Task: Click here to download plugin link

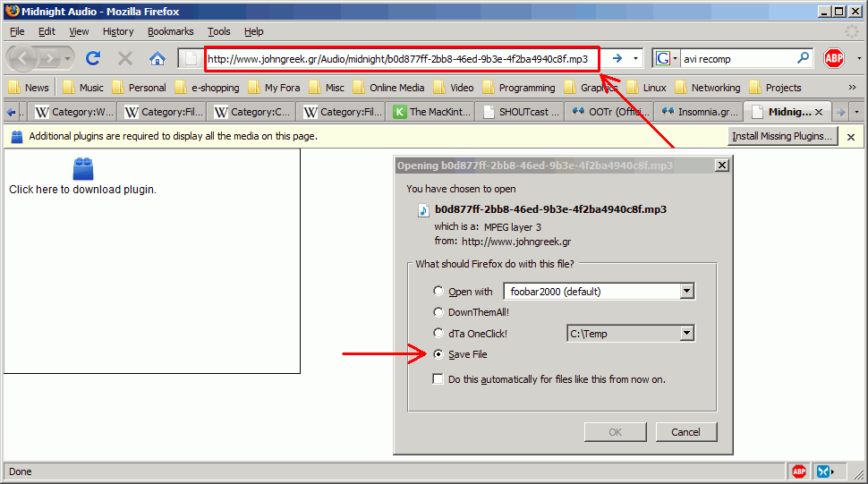Action: tap(82, 189)
